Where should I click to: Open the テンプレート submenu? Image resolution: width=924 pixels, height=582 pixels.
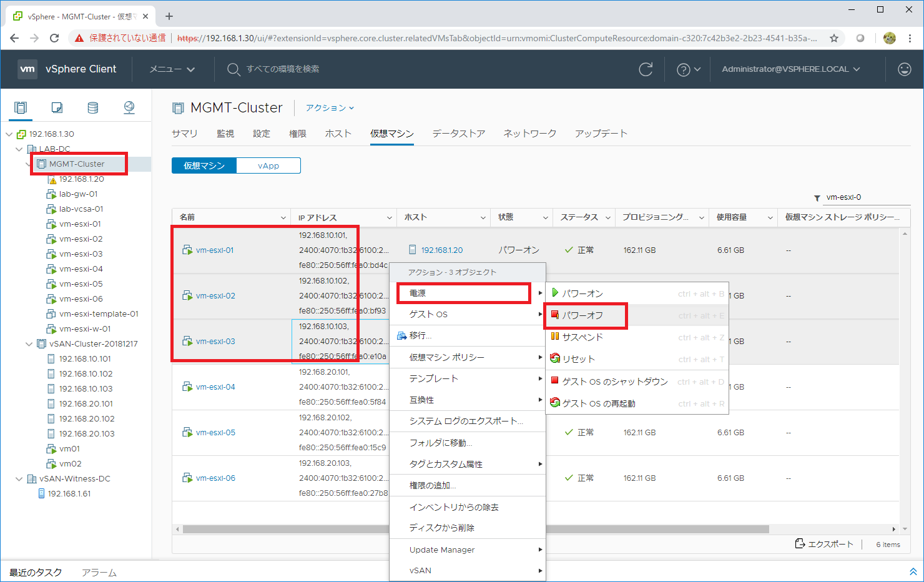(x=468, y=378)
